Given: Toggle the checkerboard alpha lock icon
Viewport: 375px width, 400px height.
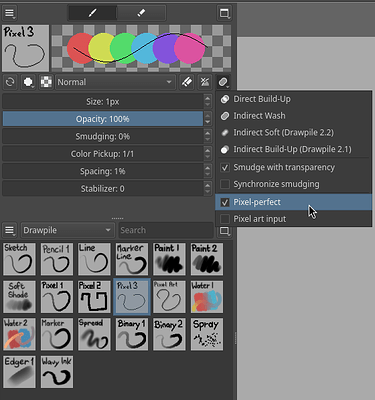Looking at the screenshot, I should (46, 82).
